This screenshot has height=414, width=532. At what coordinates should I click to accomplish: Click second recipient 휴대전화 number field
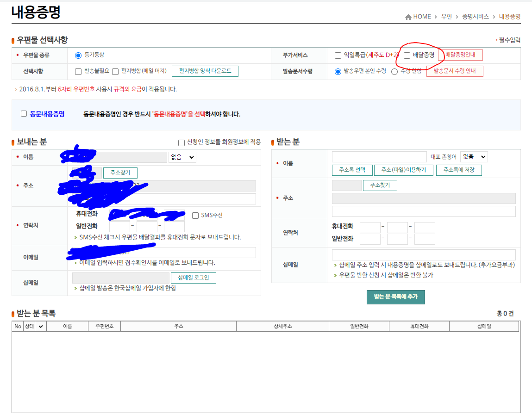397,228
